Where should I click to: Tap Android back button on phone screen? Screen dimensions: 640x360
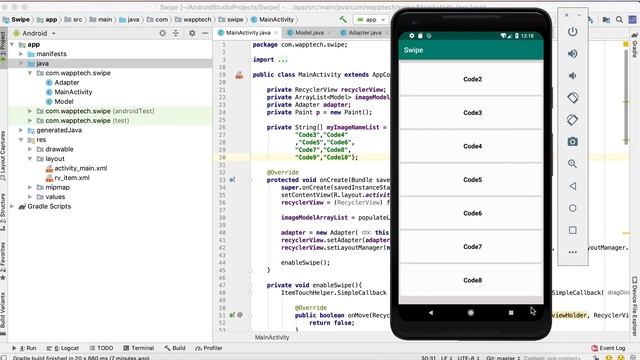tap(431, 313)
